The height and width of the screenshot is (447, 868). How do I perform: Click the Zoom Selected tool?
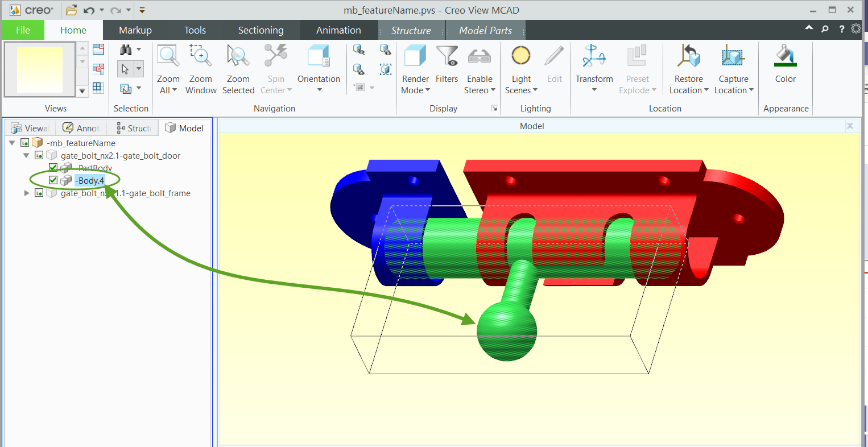click(x=238, y=69)
